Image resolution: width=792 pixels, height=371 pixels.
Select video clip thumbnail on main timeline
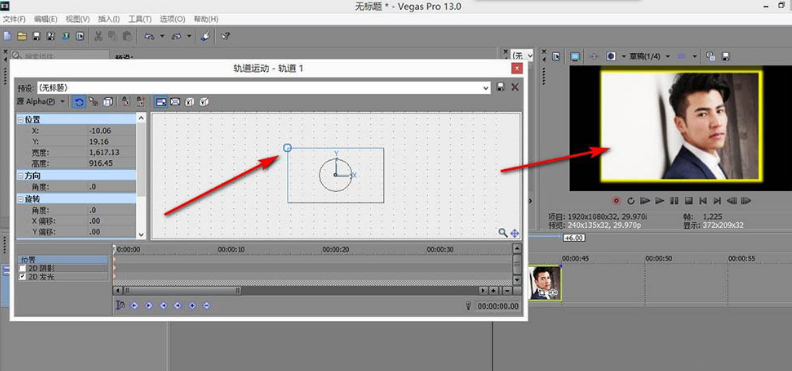pos(545,283)
